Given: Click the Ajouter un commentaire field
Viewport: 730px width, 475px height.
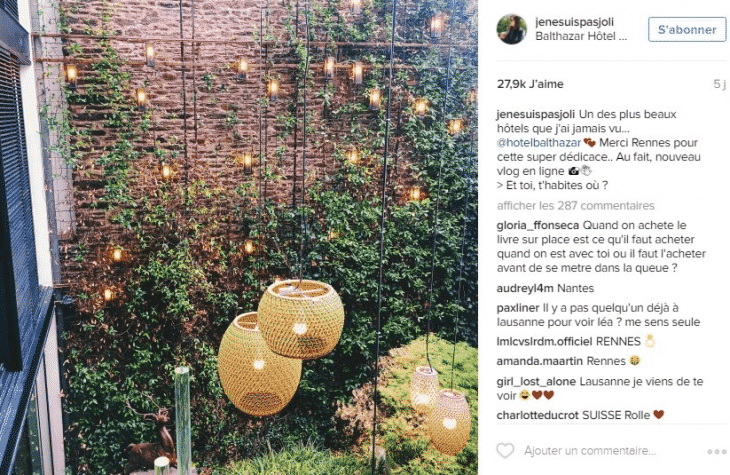Looking at the screenshot, I should coord(589,451).
